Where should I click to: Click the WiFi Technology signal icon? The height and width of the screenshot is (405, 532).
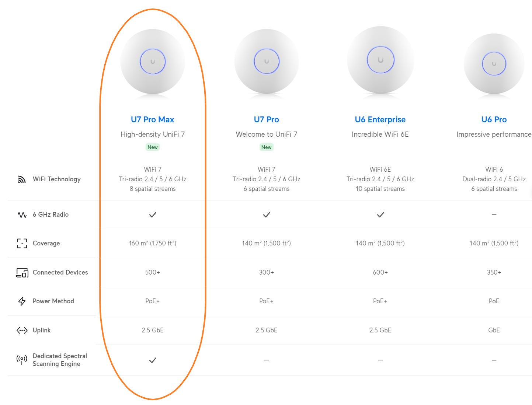click(22, 179)
